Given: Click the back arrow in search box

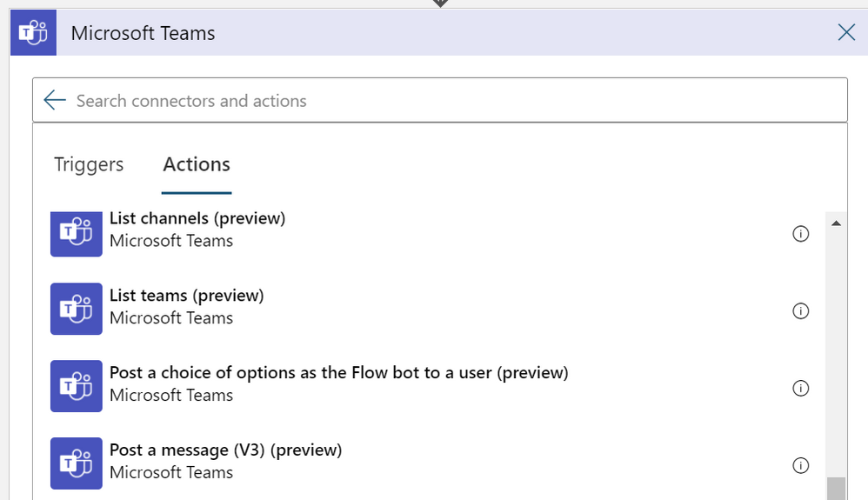Looking at the screenshot, I should [55, 101].
